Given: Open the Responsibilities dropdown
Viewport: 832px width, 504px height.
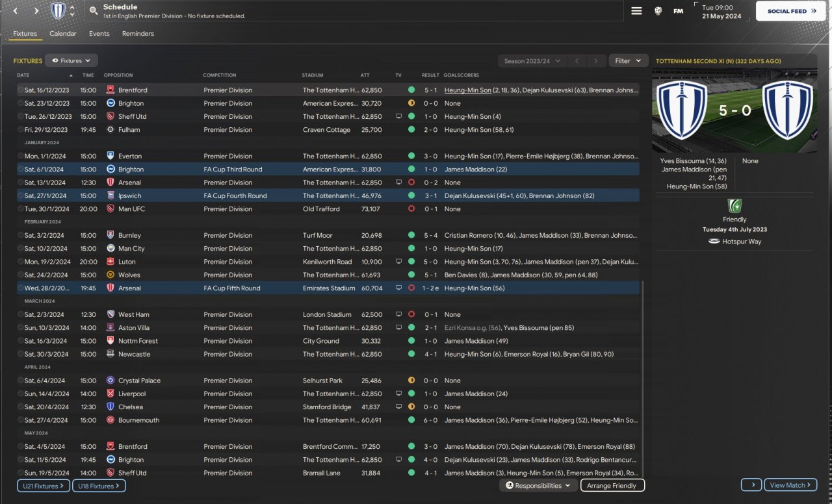Looking at the screenshot, I should (x=538, y=486).
